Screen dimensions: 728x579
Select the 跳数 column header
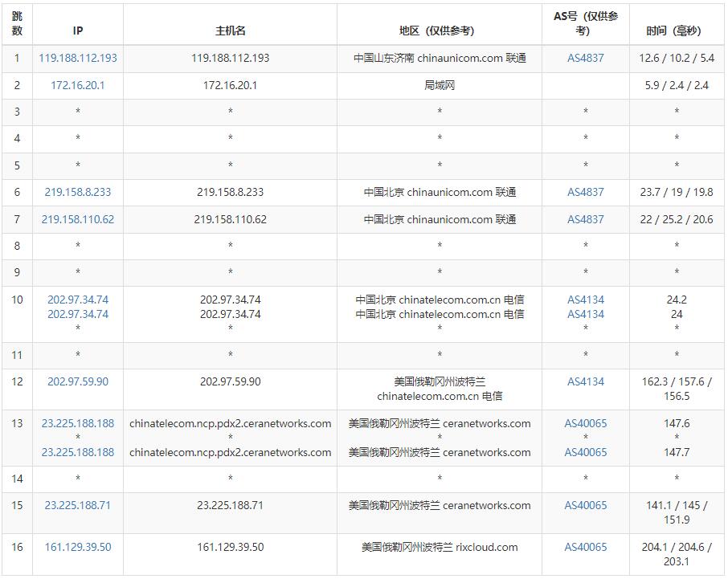pos(17,23)
